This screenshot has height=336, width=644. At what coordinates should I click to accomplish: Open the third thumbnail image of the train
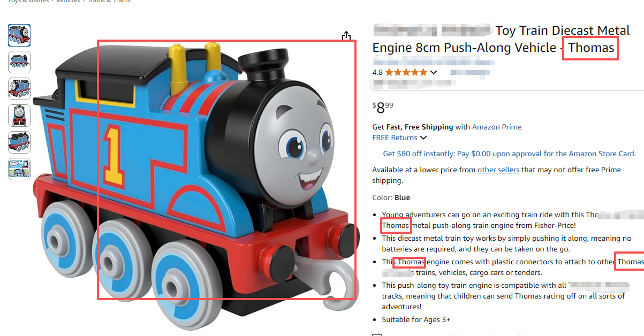(19, 89)
